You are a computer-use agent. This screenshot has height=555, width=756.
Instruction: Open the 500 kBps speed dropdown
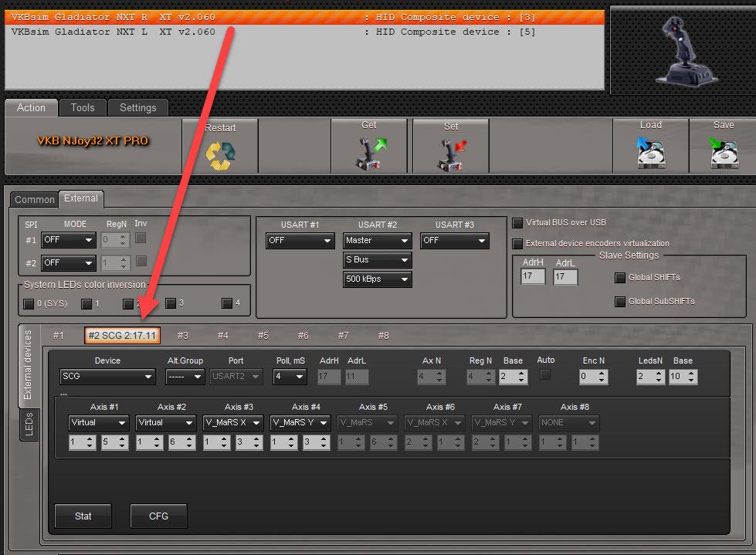click(378, 279)
